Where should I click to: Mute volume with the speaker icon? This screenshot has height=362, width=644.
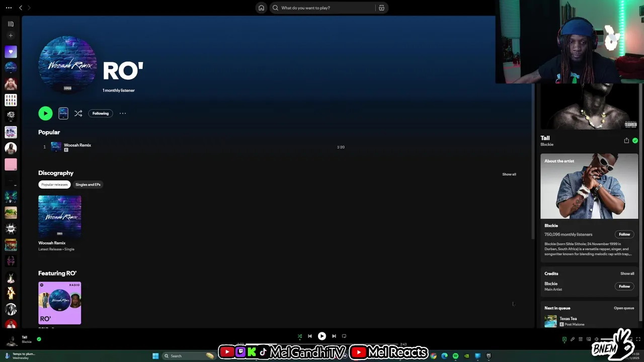(x=597, y=339)
